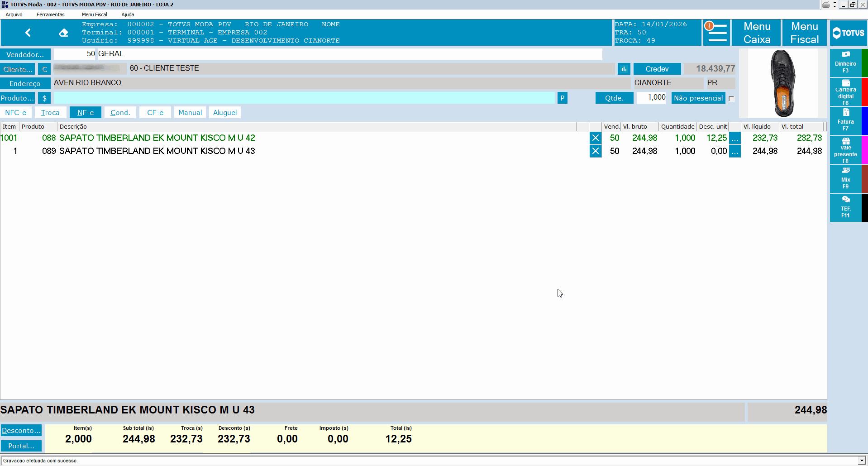This screenshot has width=868, height=466.
Task: Click the Vl. bruto column header
Action: 639,127
